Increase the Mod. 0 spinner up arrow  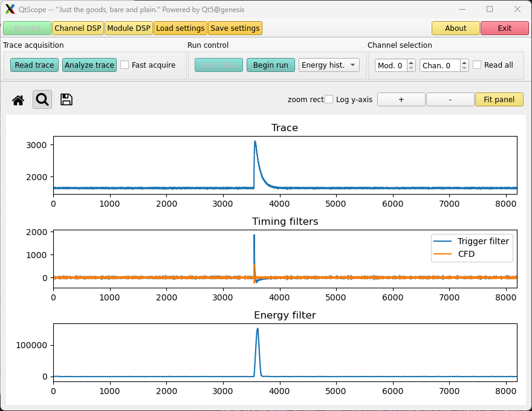tap(411, 62)
